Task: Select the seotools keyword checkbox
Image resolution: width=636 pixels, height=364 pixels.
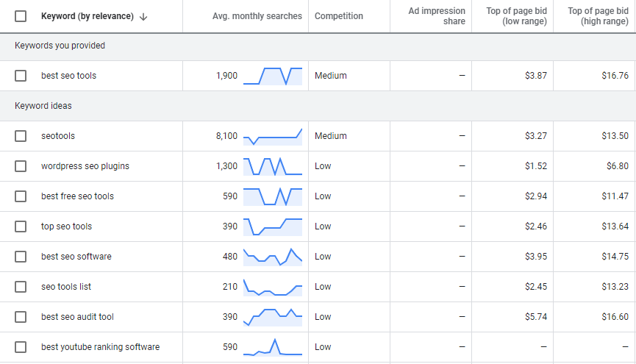Action: [x=21, y=136]
